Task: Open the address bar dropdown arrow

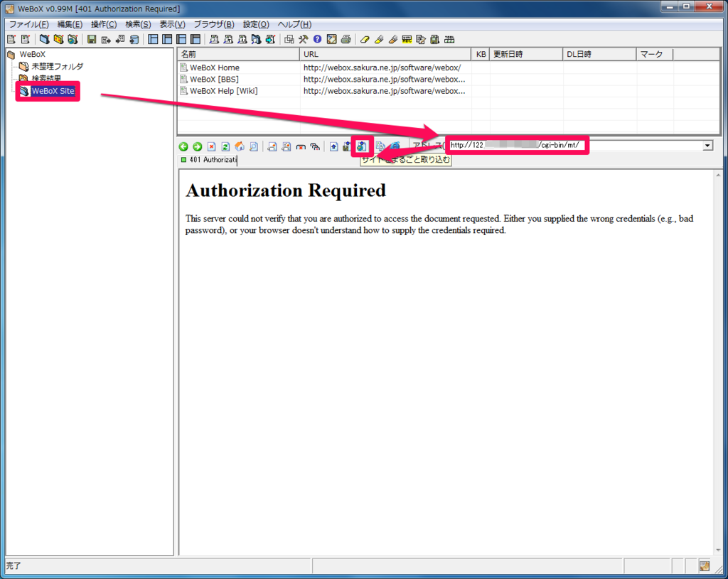Action: [707, 146]
